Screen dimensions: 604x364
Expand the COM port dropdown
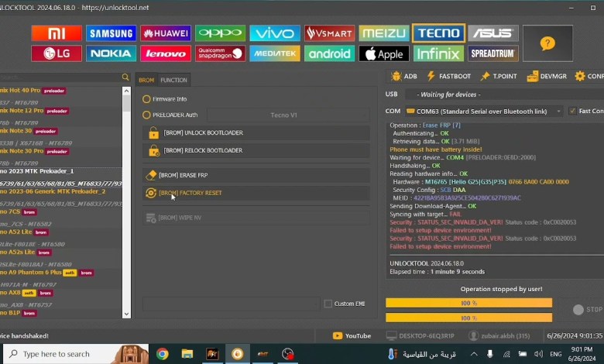pyautogui.click(x=483, y=111)
